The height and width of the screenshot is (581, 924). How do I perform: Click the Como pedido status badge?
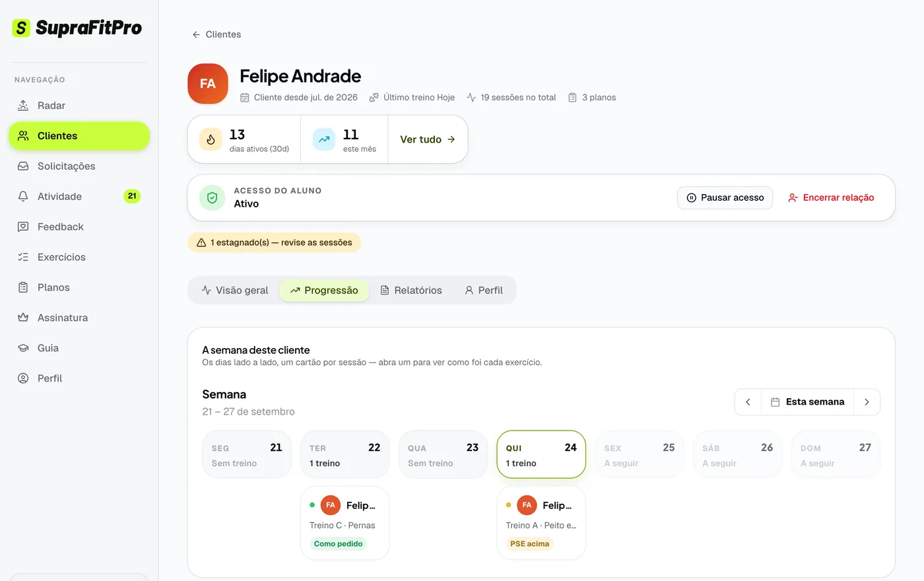point(339,544)
